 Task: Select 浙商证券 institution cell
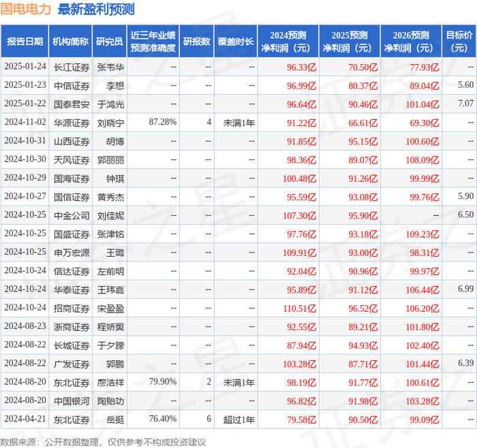(x=72, y=327)
